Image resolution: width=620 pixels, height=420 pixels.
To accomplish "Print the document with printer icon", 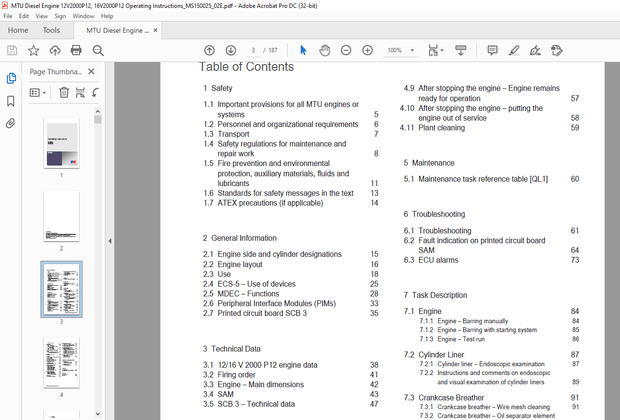I will click(x=76, y=50).
